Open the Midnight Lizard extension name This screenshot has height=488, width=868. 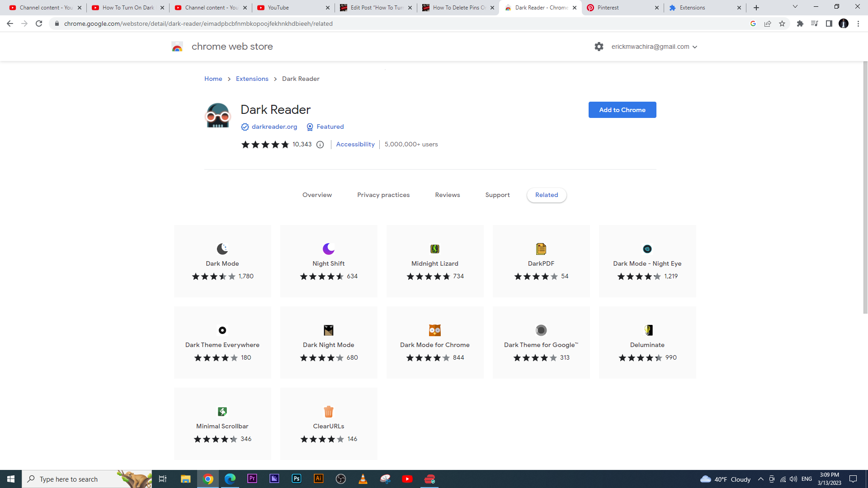[435, 264]
